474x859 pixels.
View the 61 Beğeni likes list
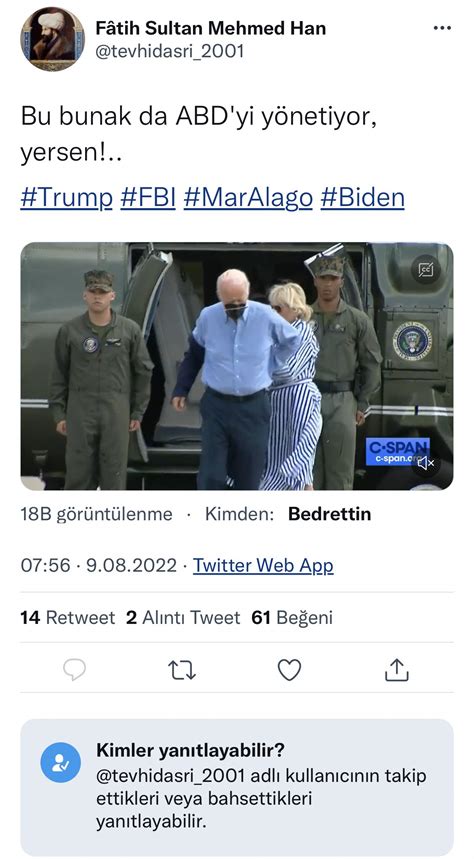[x=292, y=618]
